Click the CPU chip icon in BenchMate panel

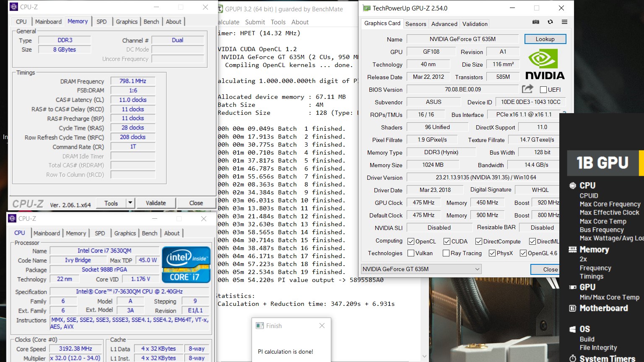click(x=572, y=186)
